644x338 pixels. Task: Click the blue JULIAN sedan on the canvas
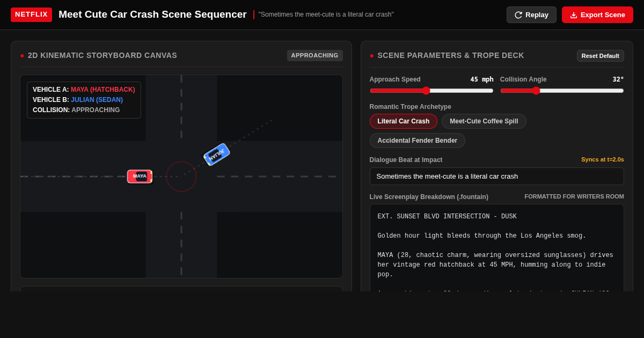tap(216, 155)
